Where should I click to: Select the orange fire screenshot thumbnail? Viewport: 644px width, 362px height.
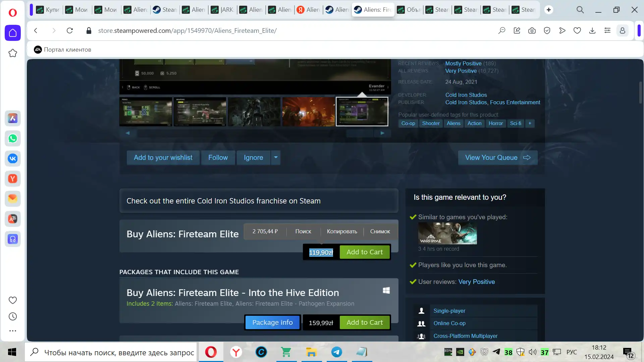308,112
